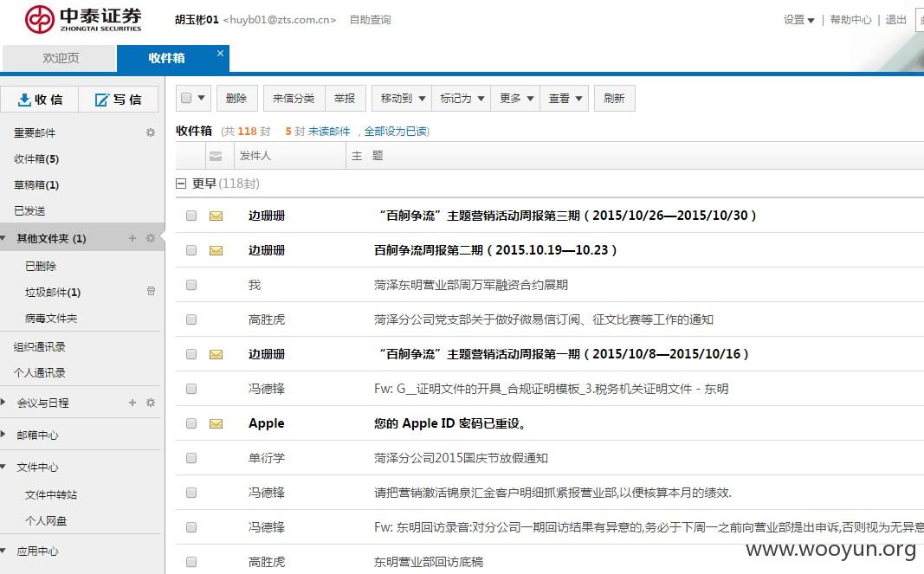Open 已发送 folder
This screenshot has width=924, height=574.
pos(29,211)
